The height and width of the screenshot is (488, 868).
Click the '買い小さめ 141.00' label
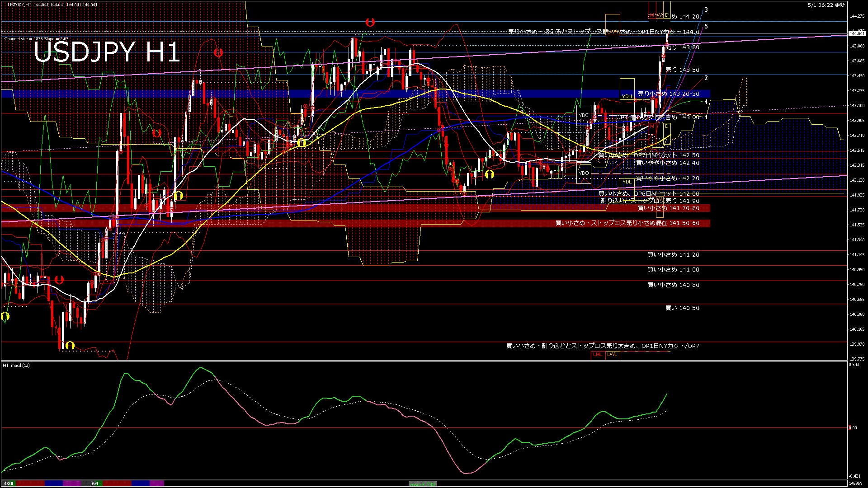673,269
